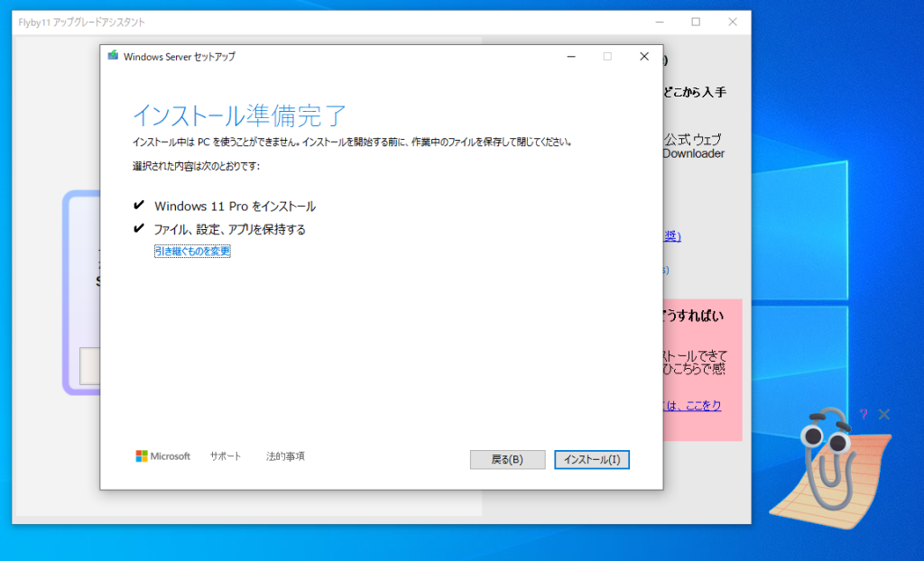Click the Clippy paperclip assistant character
The width and height of the screenshot is (924, 561).
tap(829, 470)
